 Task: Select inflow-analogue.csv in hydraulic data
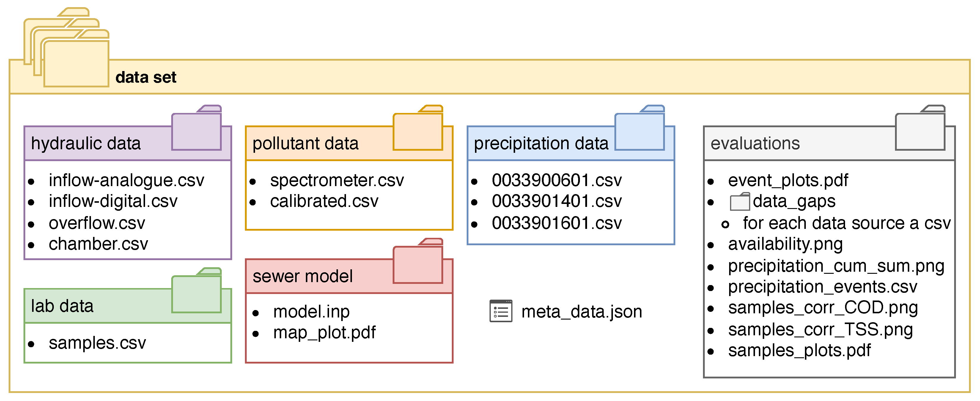click(x=126, y=180)
